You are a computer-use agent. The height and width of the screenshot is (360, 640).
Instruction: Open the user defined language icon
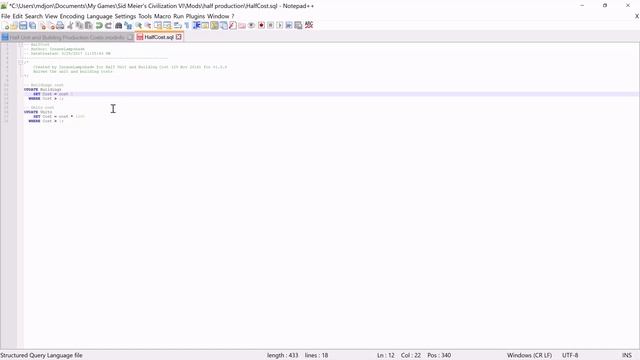tap(205, 25)
